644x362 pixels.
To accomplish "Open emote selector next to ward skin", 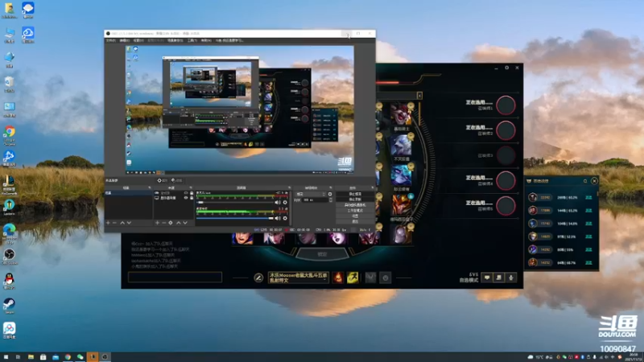I will 386,278.
